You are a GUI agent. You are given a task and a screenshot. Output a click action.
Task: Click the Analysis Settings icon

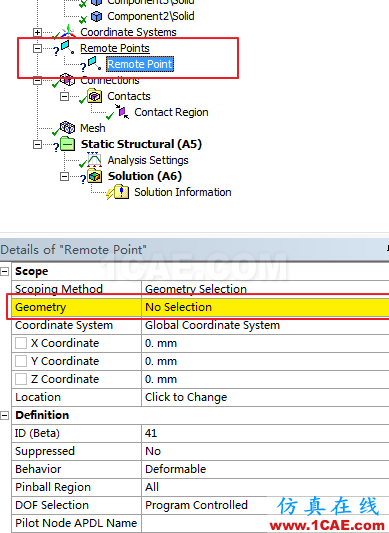94,160
